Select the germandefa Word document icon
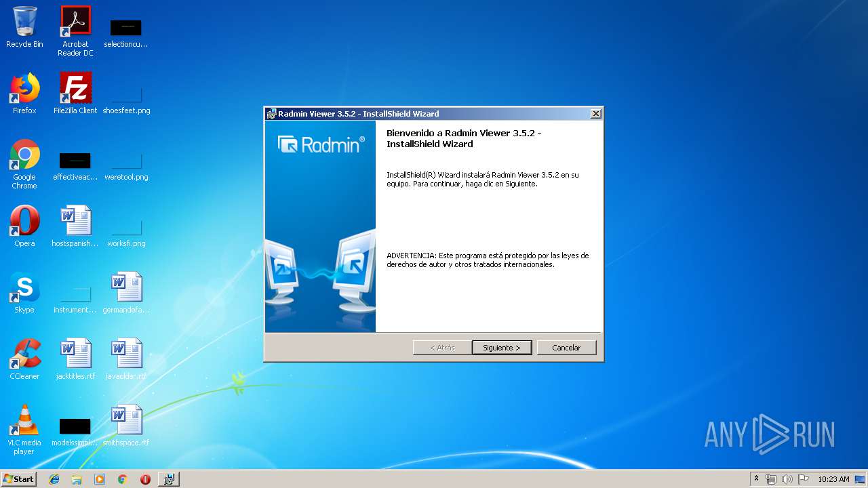Viewport: 868px width, 488px height. (x=126, y=293)
